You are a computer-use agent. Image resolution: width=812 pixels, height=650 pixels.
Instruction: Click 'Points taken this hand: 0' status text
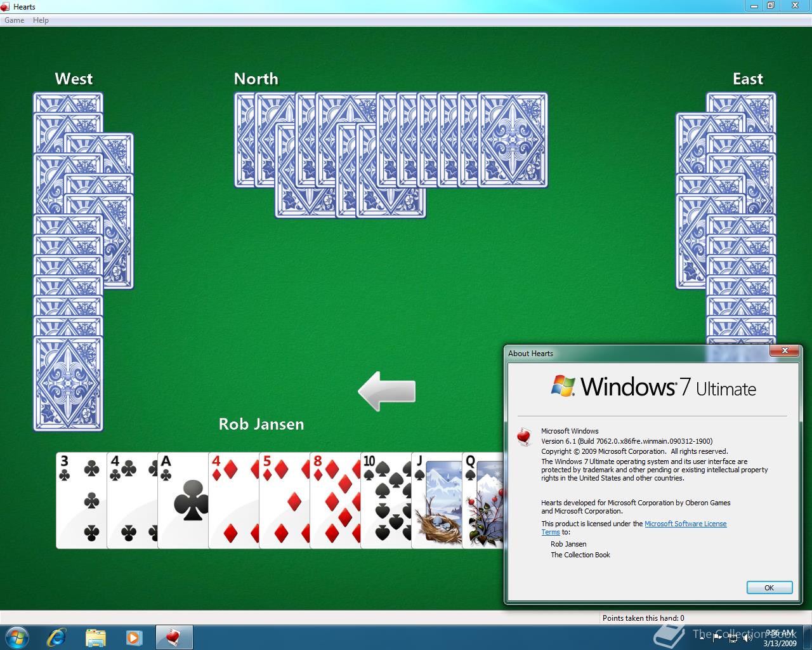point(643,618)
